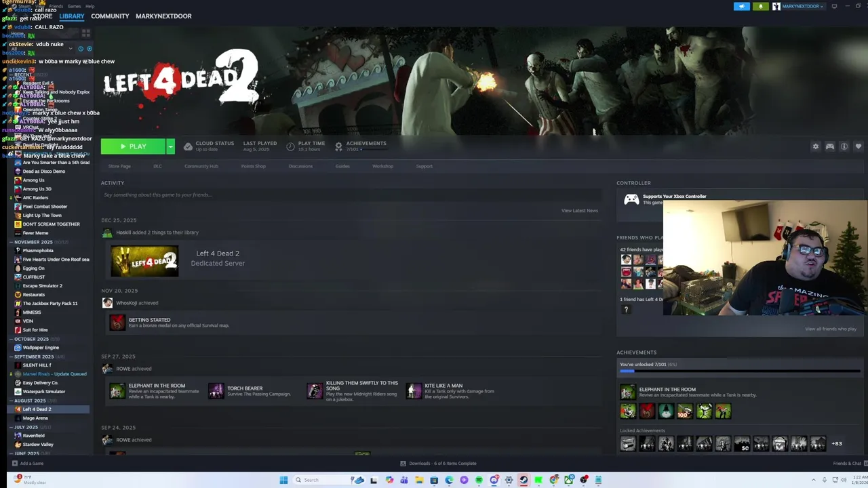Image resolution: width=868 pixels, height=488 pixels.
Task: Show hidden system tray icons chevron
Action: (814, 480)
